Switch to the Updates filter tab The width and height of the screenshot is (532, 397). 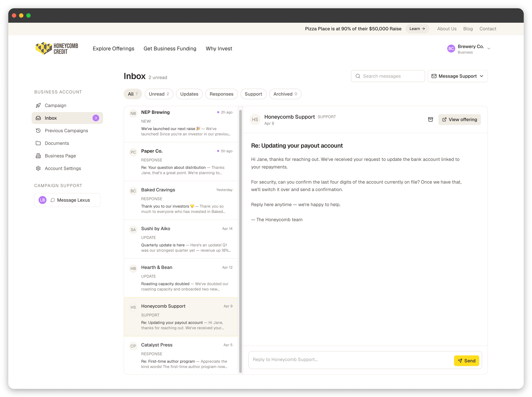tap(189, 94)
